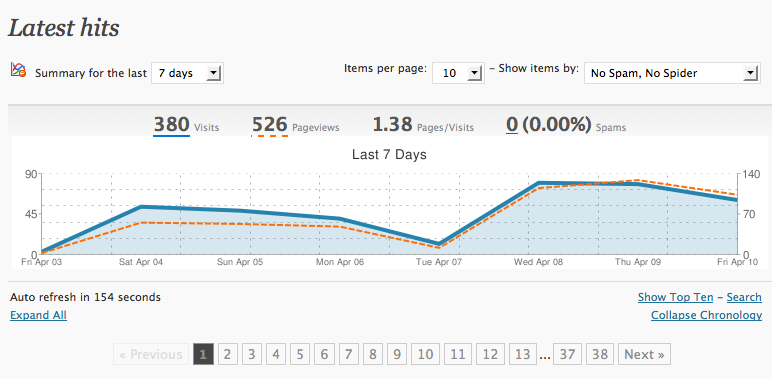The height and width of the screenshot is (379, 772).
Task: Click the 0 spams count link
Action: tap(512, 125)
